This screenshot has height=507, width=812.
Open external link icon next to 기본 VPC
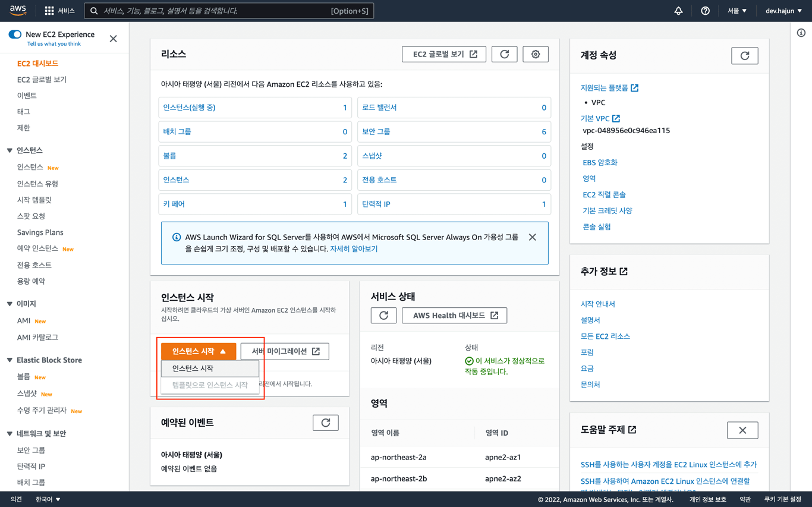616,118
